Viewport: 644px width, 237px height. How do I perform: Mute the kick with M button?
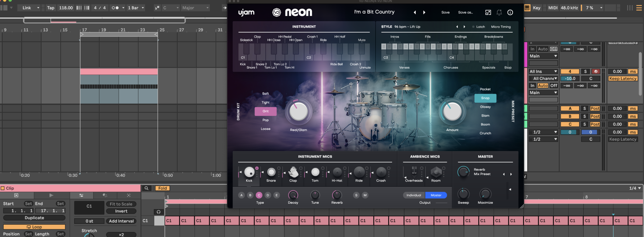point(365,195)
